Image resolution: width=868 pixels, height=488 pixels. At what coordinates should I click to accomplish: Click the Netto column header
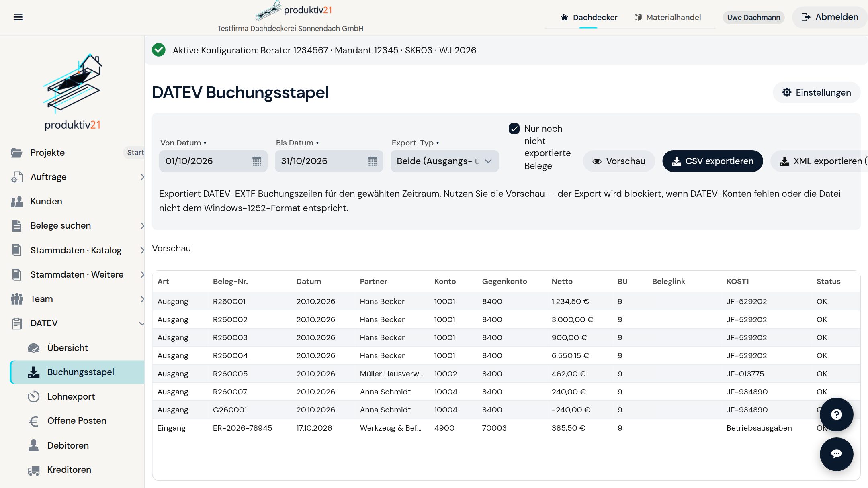point(562,282)
